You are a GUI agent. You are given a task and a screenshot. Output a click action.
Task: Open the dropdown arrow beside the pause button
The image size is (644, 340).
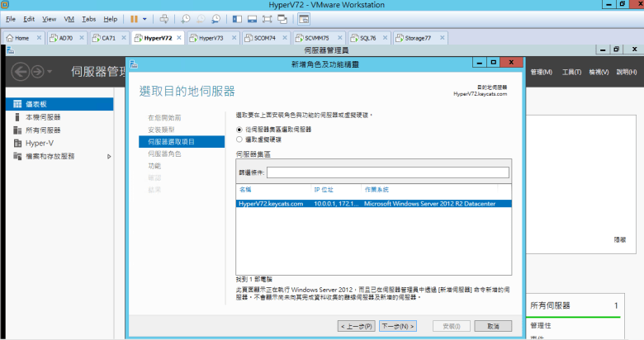pos(145,18)
